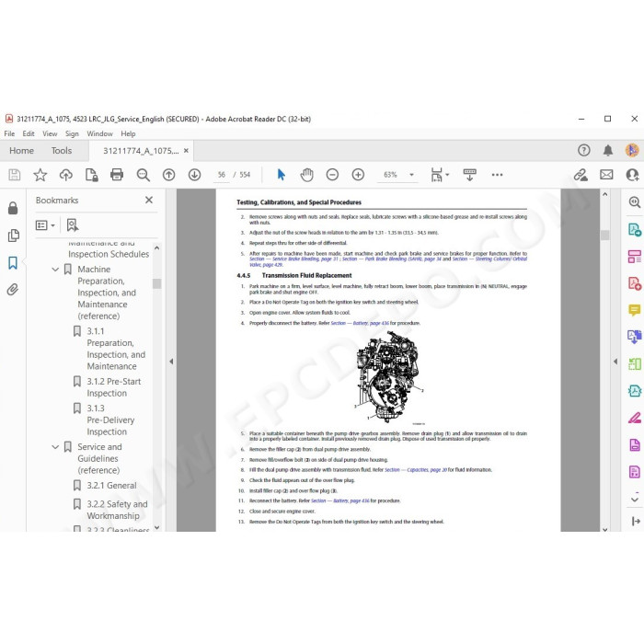Open more tools ellipsis

point(497,175)
